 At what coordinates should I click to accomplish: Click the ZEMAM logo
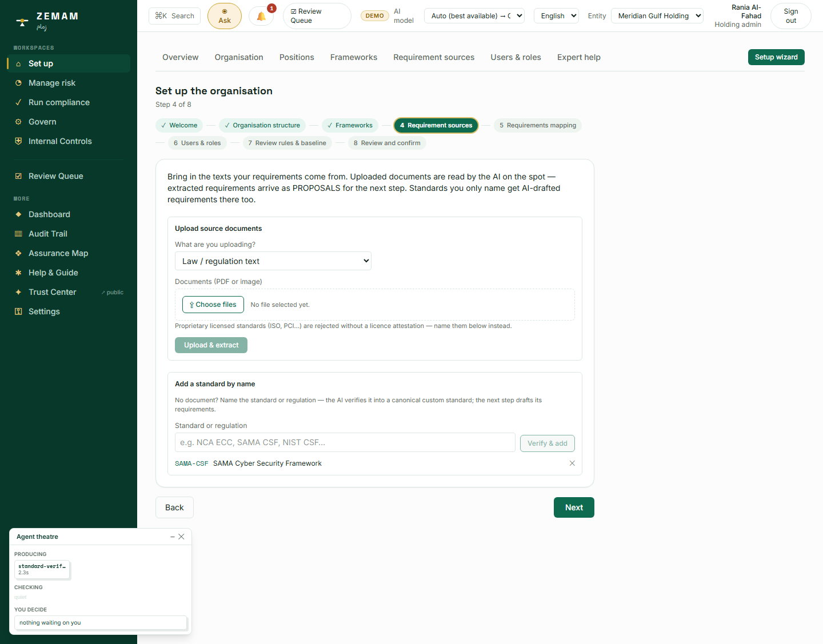click(x=47, y=21)
